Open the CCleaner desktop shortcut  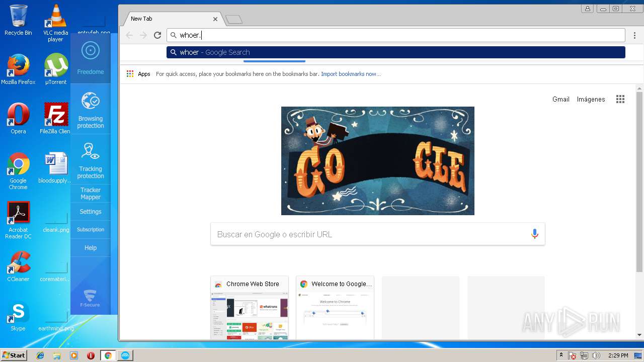[18, 266]
